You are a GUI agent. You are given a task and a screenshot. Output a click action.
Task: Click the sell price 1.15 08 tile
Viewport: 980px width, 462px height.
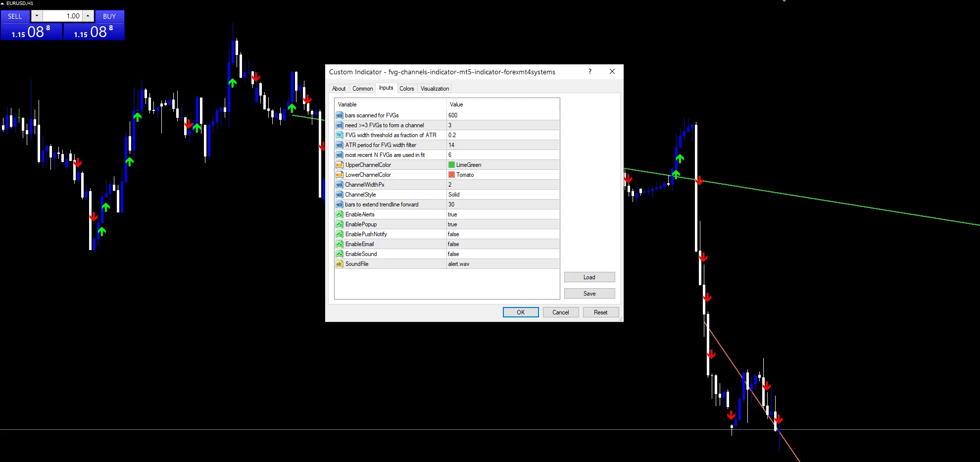[x=31, y=32]
